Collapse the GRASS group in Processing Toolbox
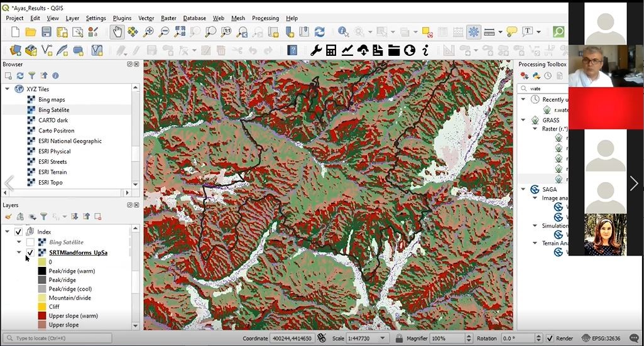This screenshot has width=644, height=346. tap(523, 120)
